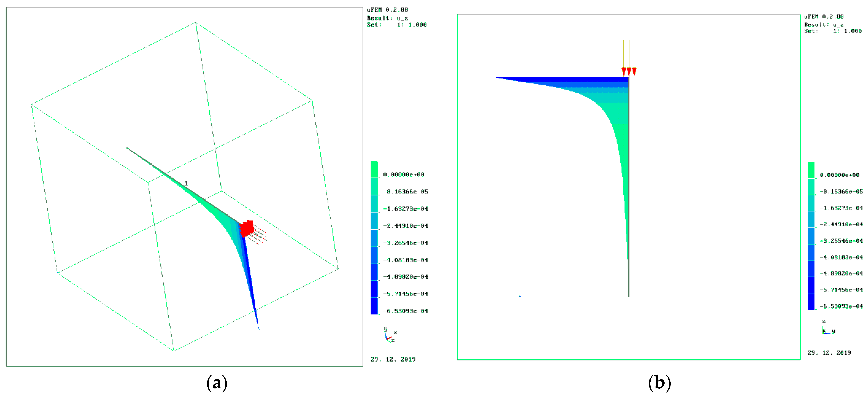Screen dimensions: 868x397
Task: Click the uFEM 0.2.88 title in panel (a)
Action: (x=387, y=10)
